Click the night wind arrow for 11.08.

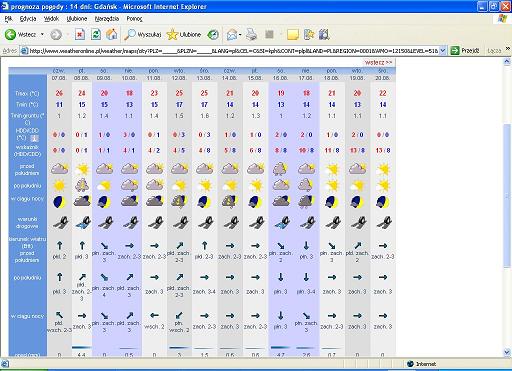154,315
